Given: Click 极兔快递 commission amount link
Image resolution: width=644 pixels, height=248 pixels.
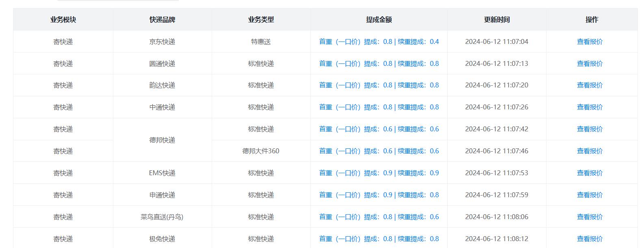Looking at the screenshot, I should click(379, 239).
